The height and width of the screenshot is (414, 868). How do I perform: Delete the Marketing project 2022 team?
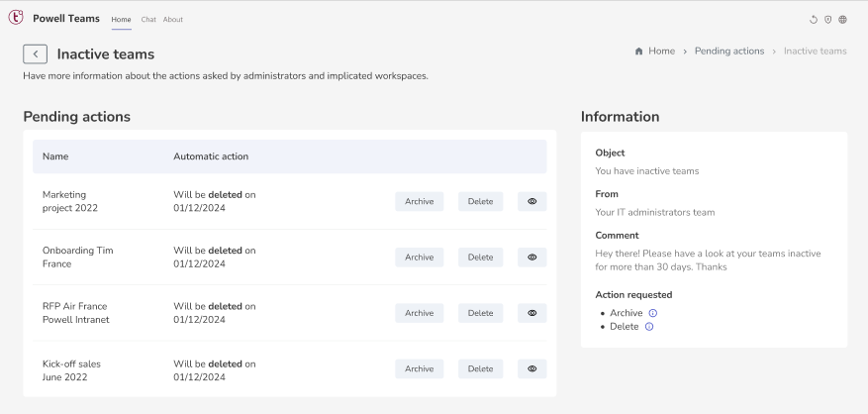480,201
